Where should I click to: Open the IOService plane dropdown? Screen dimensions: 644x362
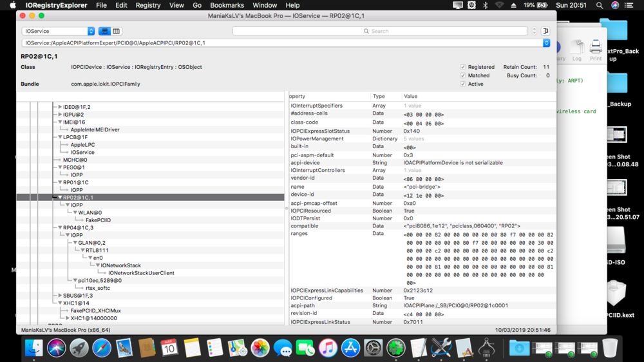coord(59,31)
